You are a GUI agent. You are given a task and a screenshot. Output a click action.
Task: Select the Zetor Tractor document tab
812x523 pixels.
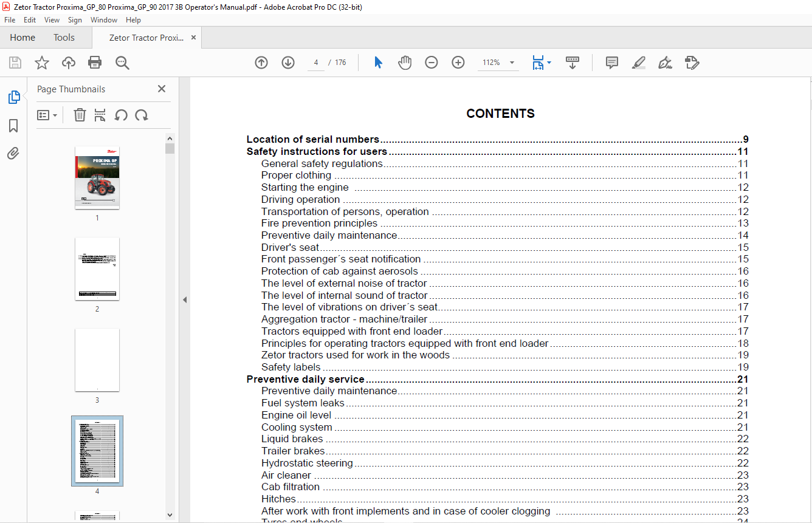coord(146,38)
